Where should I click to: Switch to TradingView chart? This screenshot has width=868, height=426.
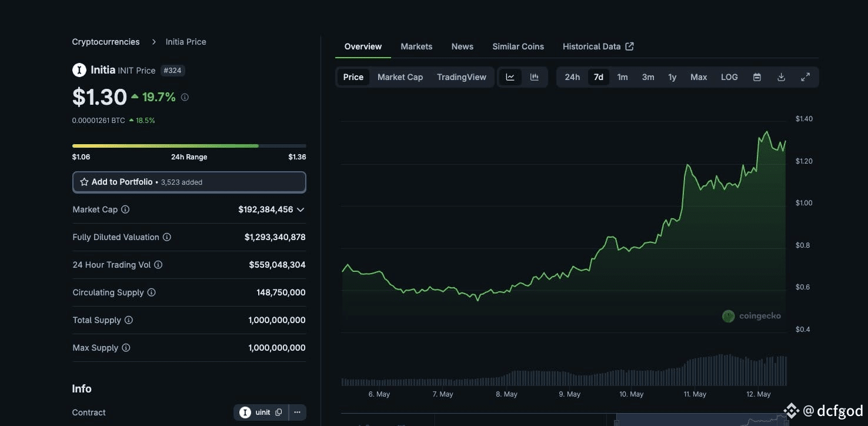pos(462,77)
